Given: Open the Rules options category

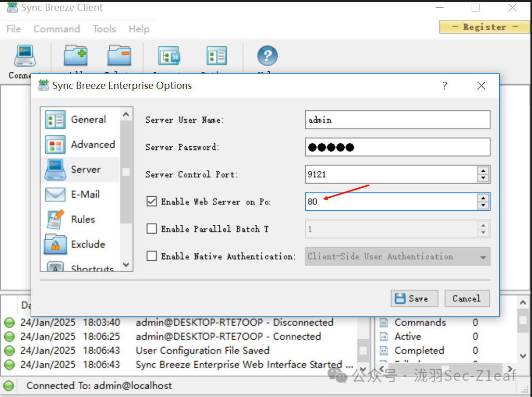Looking at the screenshot, I should click(x=80, y=220).
